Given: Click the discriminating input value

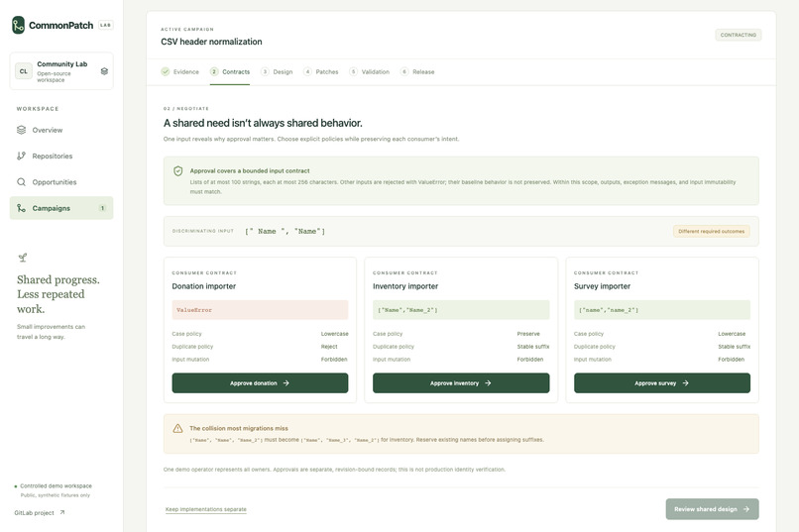Looking at the screenshot, I should coord(285,231).
